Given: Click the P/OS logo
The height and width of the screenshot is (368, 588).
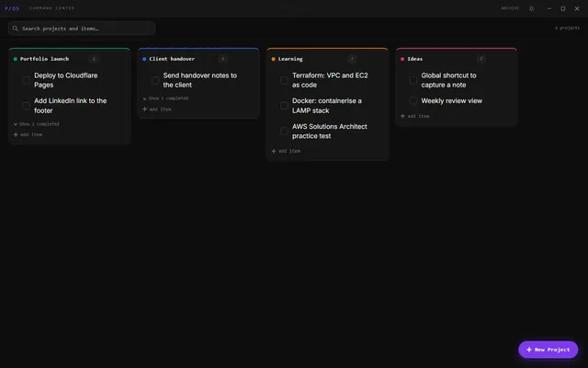Looking at the screenshot, I should [12, 8].
